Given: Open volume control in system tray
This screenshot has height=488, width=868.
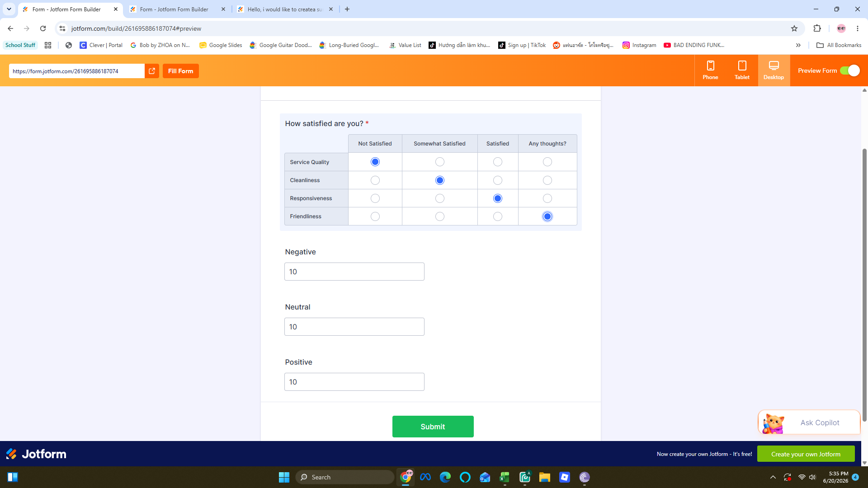Looking at the screenshot, I should [812, 477].
